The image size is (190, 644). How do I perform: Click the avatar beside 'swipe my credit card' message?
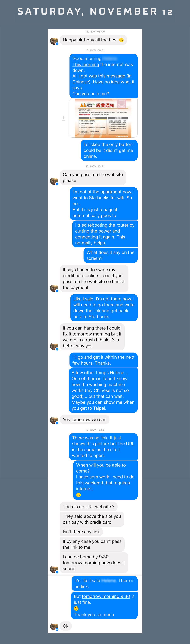point(54,288)
